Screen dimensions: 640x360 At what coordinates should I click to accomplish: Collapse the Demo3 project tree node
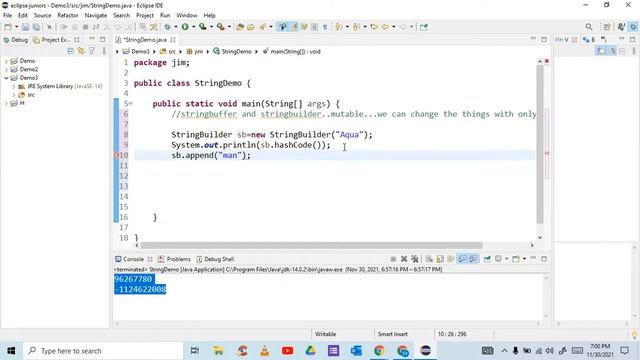pyautogui.click(x=7, y=78)
